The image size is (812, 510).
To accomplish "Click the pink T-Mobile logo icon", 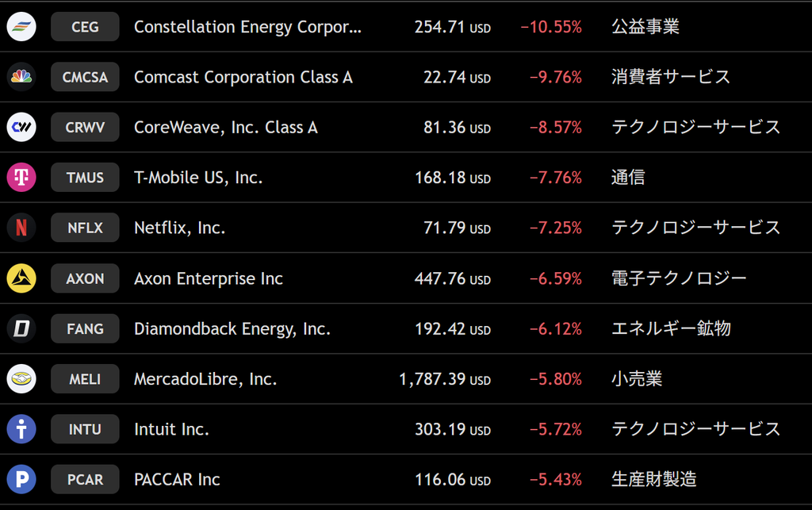I will (21, 177).
